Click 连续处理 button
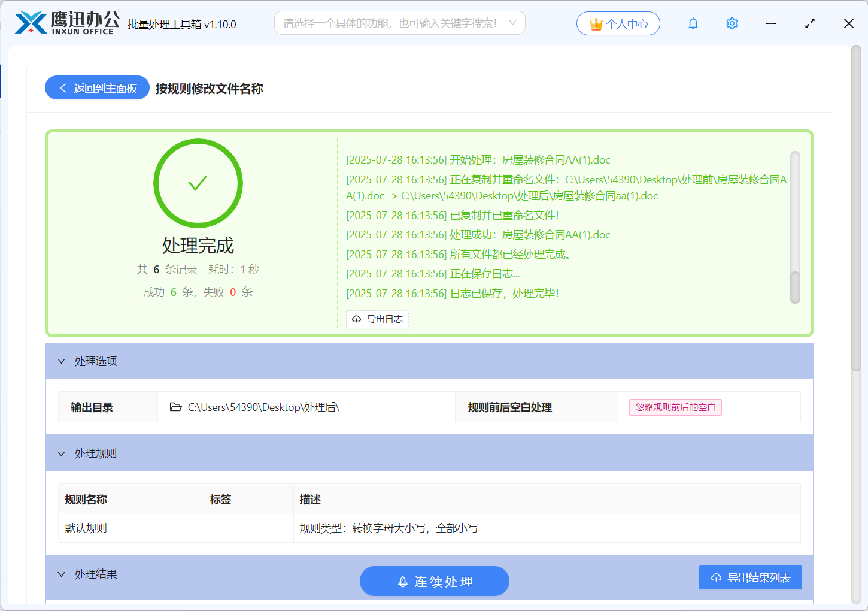The width and height of the screenshot is (868, 611). pyautogui.click(x=435, y=581)
